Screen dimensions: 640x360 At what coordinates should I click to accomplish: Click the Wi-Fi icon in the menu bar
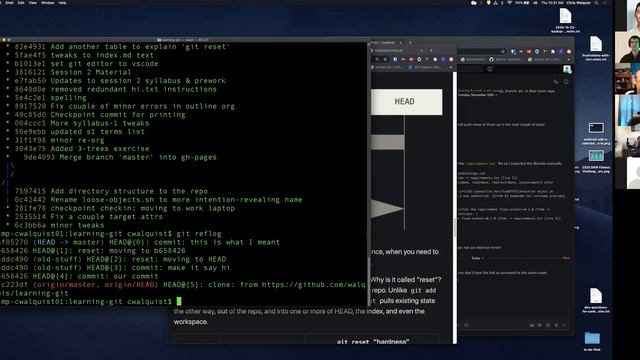tap(509, 2)
